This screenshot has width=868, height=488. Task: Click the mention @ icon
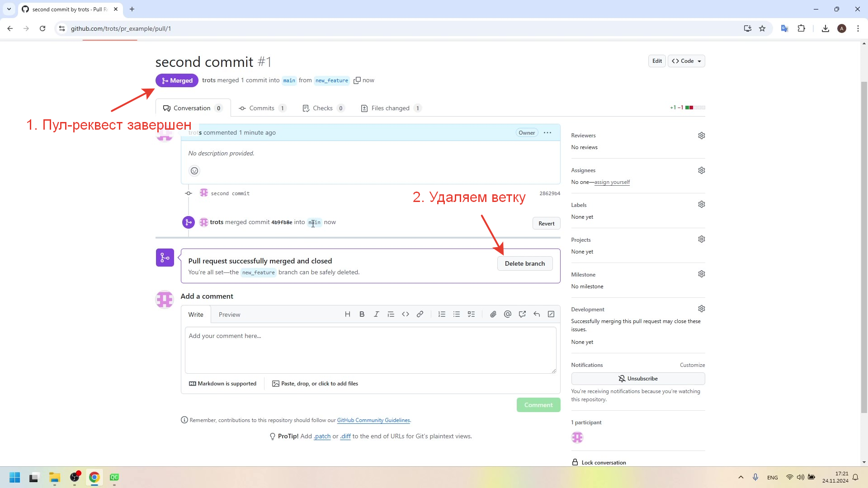click(x=508, y=314)
